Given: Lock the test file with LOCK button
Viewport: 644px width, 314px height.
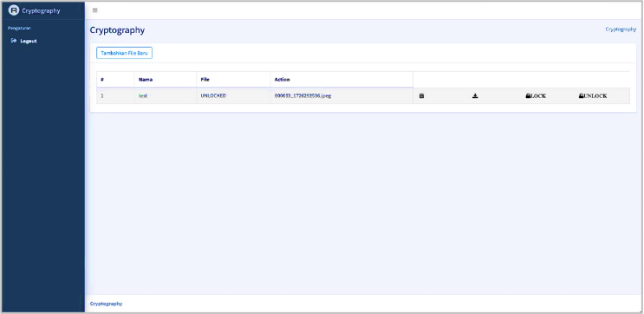Looking at the screenshot, I should [x=536, y=95].
